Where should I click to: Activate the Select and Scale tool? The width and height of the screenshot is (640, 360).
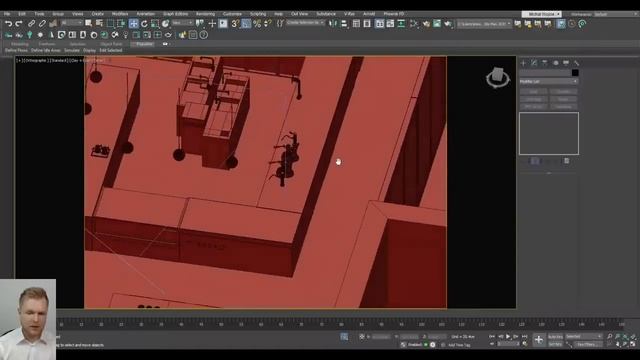155,24
